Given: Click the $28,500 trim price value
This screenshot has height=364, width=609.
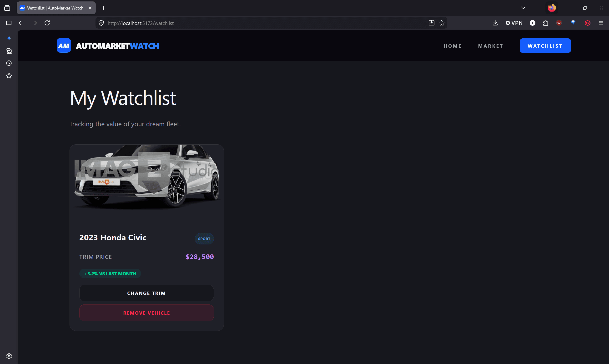Looking at the screenshot, I should tap(199, 257).
